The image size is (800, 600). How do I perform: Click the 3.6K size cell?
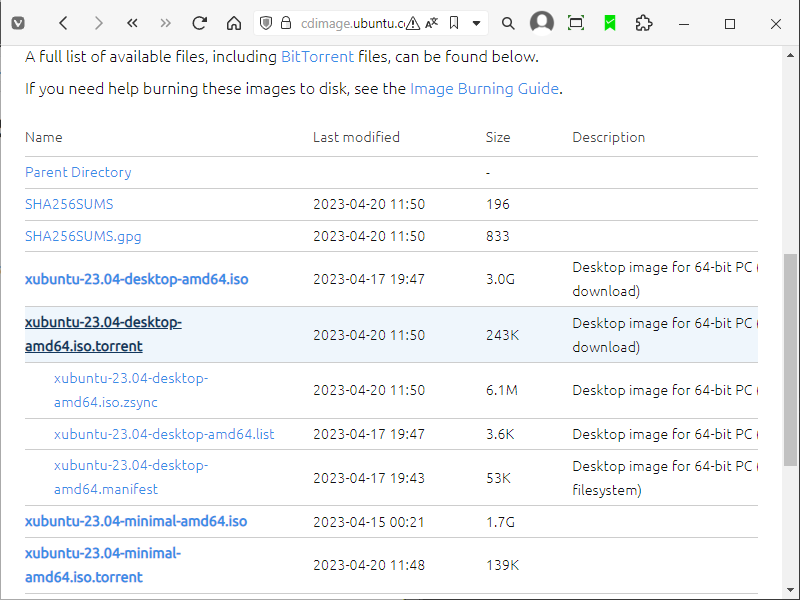(x=500, y=434)
